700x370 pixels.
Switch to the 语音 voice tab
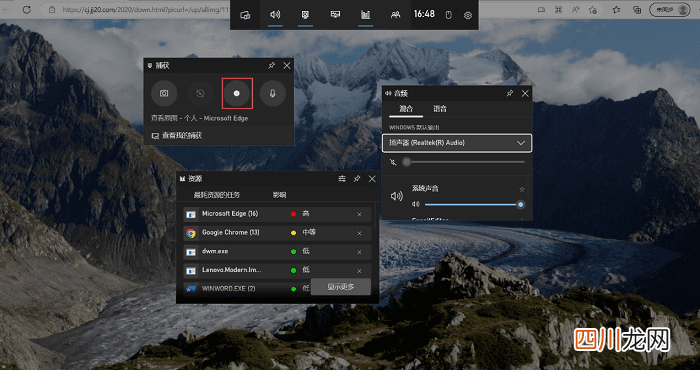pos(440,109)
